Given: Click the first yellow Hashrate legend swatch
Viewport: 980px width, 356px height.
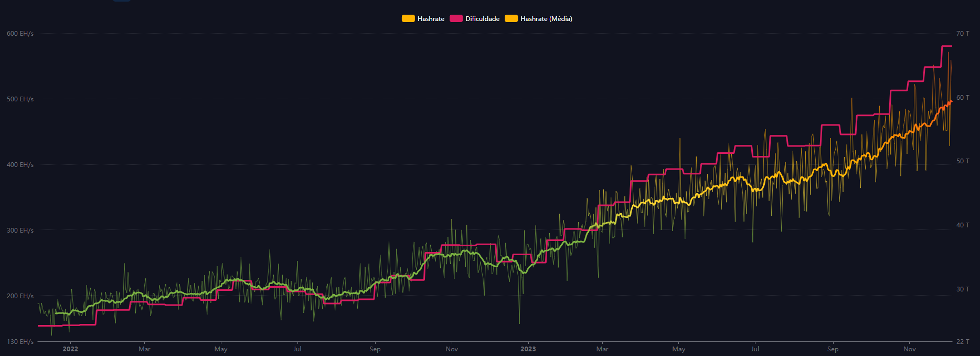Looking at the screenshot, I should 408,19.
